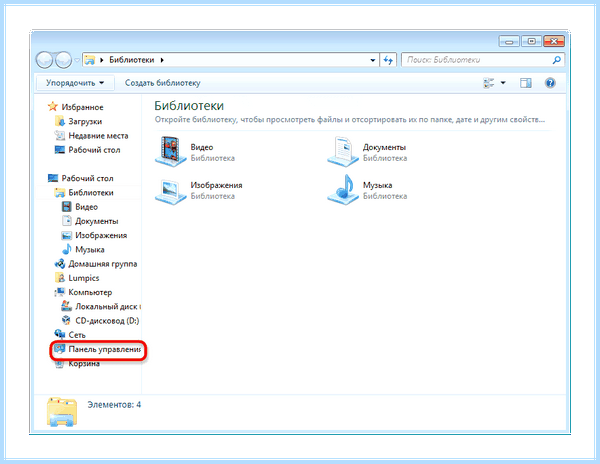Click the Документы library name label
Image resolution: width=600 pixels, height=464 pixels.
click(384, 147)
